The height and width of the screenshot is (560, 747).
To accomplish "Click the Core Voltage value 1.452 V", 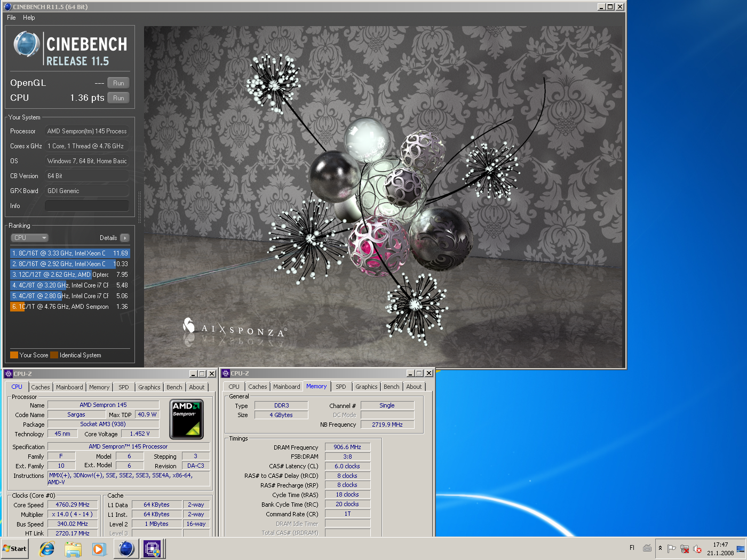I will pyautogui.click(x=140, y=434).
